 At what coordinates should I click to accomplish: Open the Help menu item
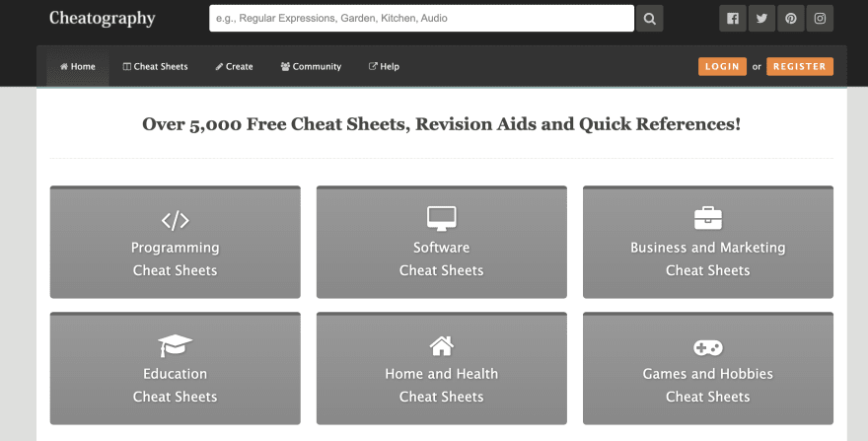[x=384, y=66]
